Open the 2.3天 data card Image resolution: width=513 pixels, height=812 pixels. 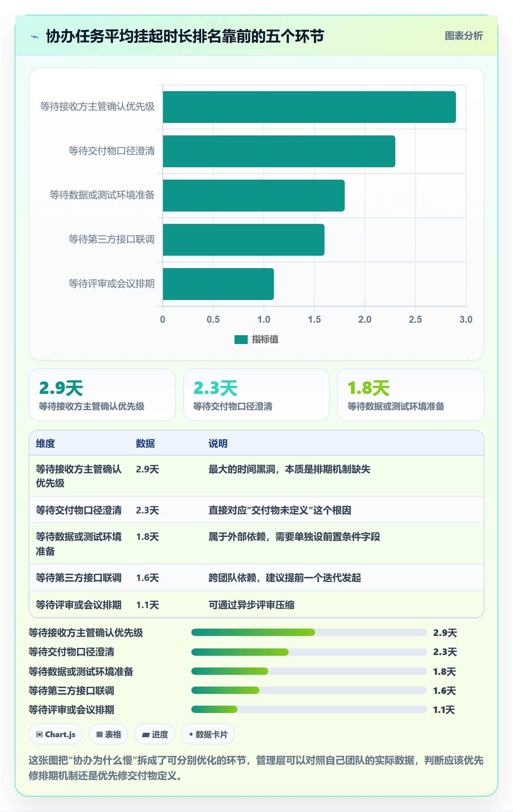point(256,395)
